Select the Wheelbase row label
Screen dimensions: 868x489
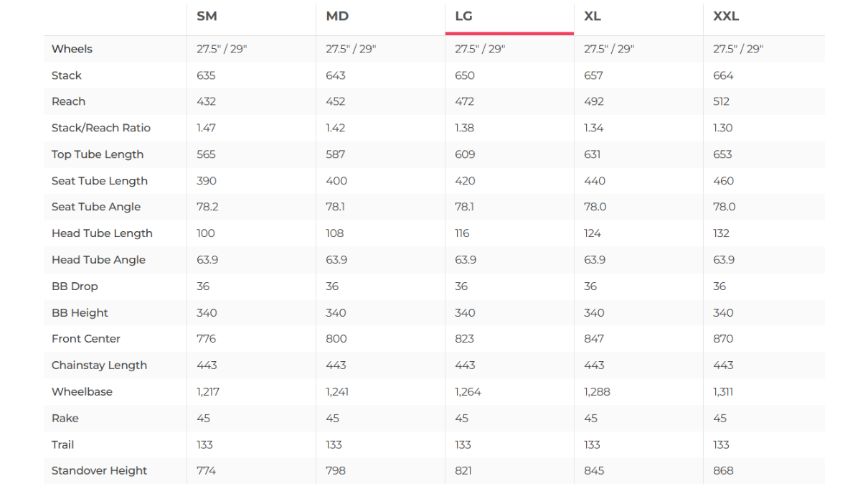[82, 391]
